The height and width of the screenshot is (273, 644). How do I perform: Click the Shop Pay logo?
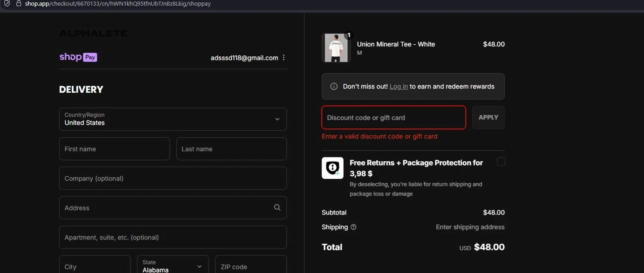tap(78, 57)
